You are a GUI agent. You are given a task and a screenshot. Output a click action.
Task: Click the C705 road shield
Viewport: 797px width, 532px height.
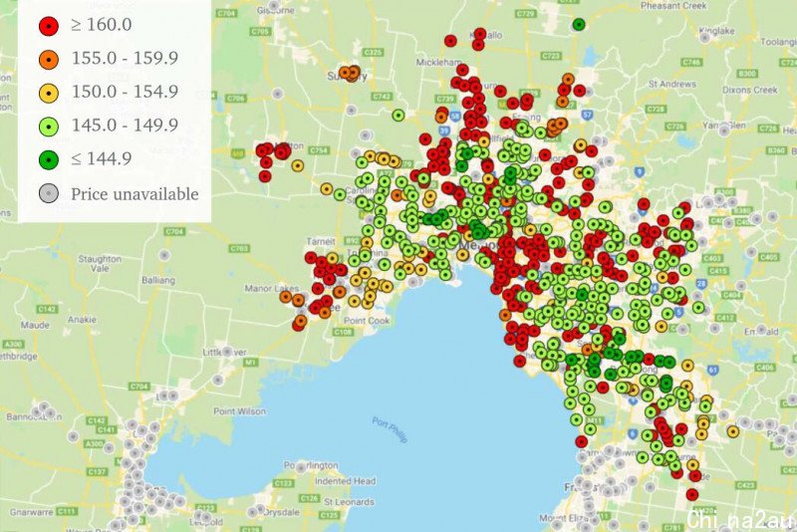click(x=260, y=32)
